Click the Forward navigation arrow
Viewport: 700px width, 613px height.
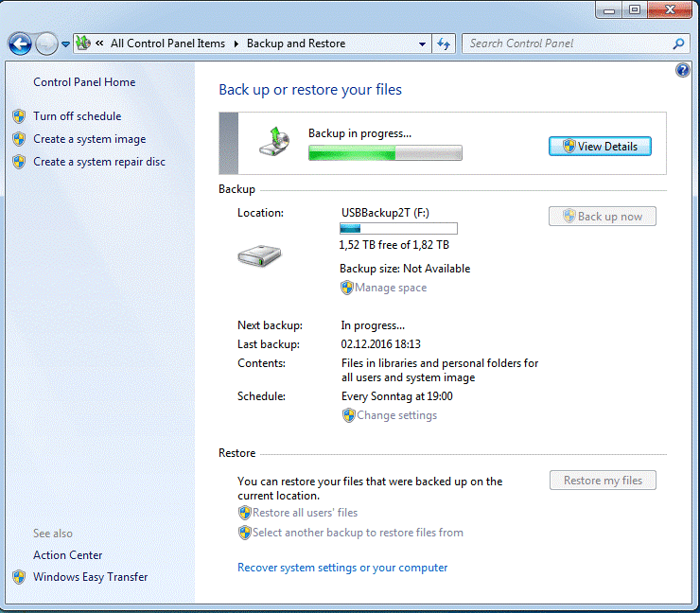point(46,44)
